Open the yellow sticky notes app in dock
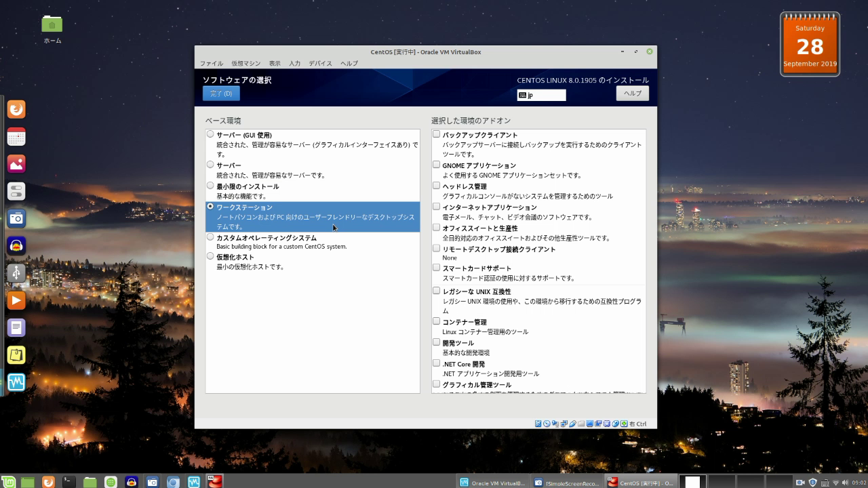The image size is (868, 488). point(16,355)
